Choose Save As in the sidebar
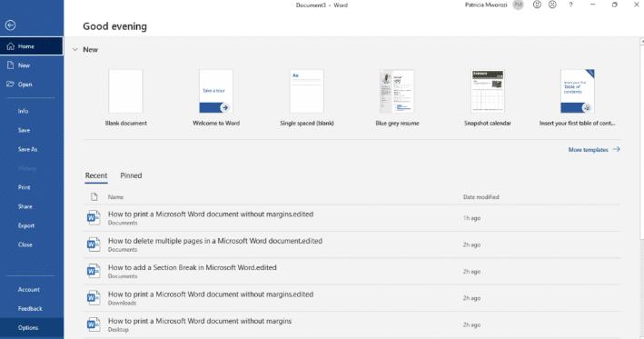Image resolution: width=644 pixels, height=339 pixels. 27,149
